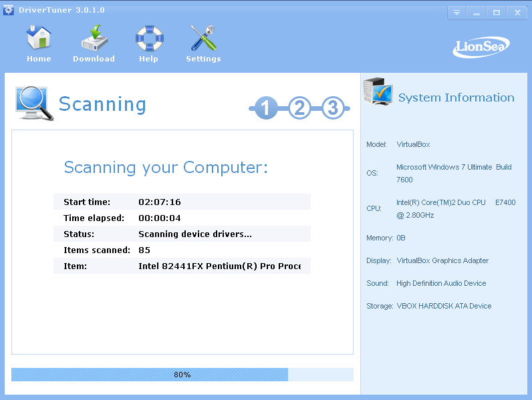
Task: Click the Home label
Action: tap(39, 59)
